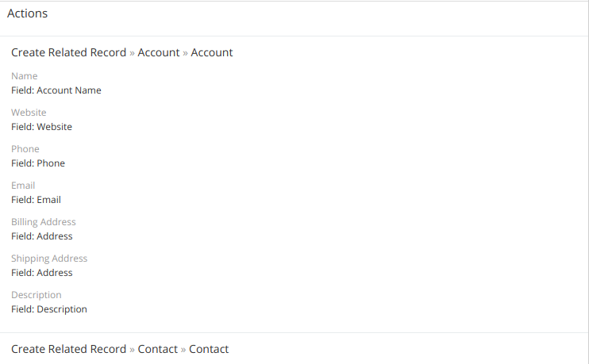
Task: Select the Description field label
Action: pos(36,295)
